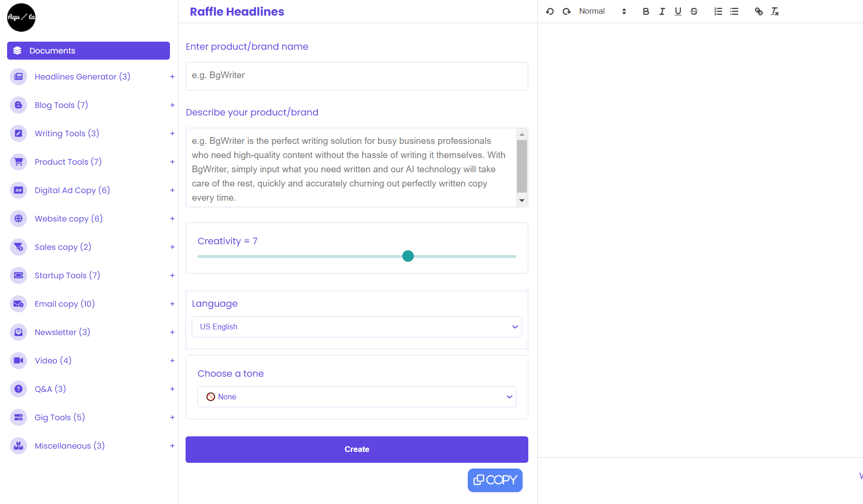Click in the product/brand name field
The width and height of the screenshot is (863, 504).
coord(357,76)
